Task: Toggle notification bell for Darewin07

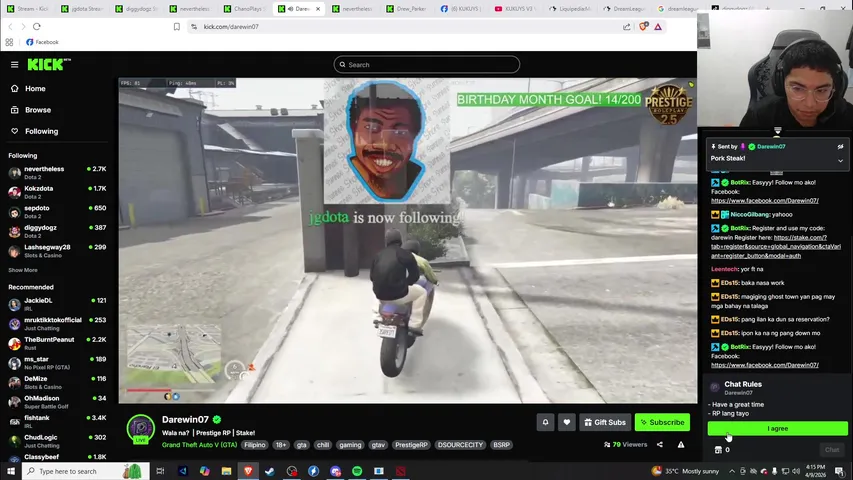Action: tap(545, 422)
